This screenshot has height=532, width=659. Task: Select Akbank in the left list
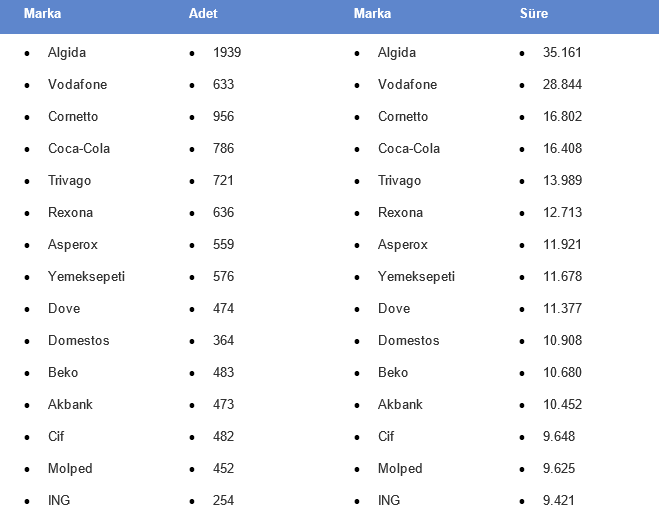click(x=70, y=404)
